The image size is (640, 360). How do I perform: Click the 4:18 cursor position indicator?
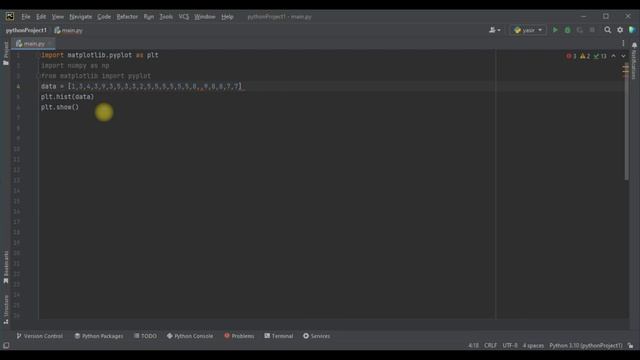[473, 345]
